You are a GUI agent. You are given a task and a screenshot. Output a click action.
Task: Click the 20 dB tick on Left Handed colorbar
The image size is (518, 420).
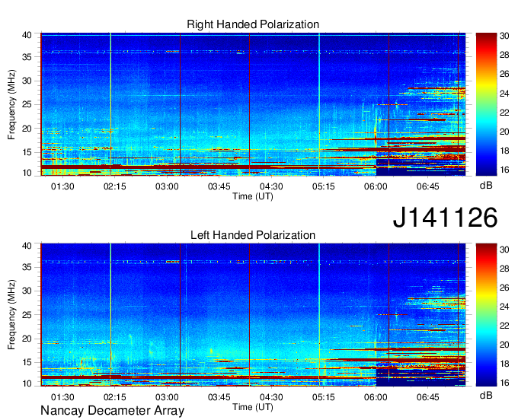[x=504, y=345]
